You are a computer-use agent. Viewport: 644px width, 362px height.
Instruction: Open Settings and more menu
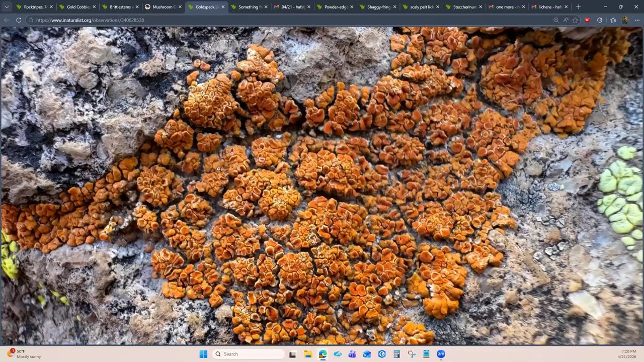(637, 20)
